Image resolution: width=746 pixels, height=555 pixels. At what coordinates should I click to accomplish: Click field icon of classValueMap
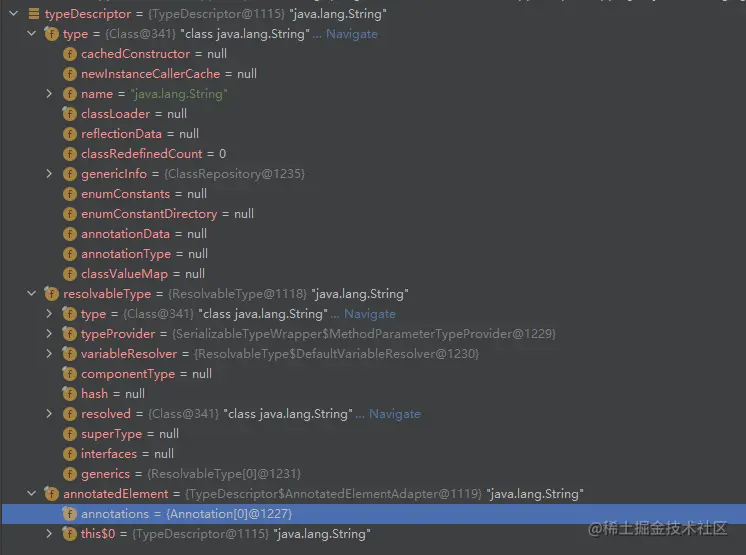[69, 273]
